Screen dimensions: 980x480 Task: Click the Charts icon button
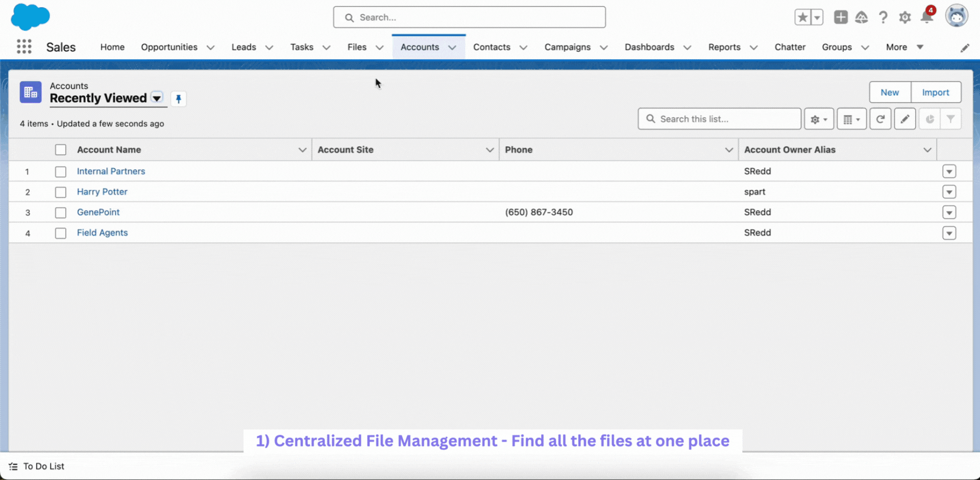click(930, 119)
